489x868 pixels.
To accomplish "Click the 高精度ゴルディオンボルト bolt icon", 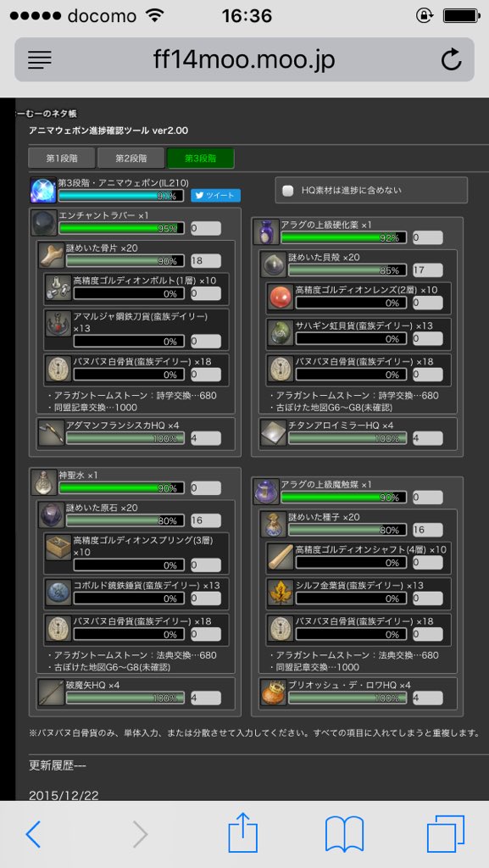I will [x=59, y=288].
